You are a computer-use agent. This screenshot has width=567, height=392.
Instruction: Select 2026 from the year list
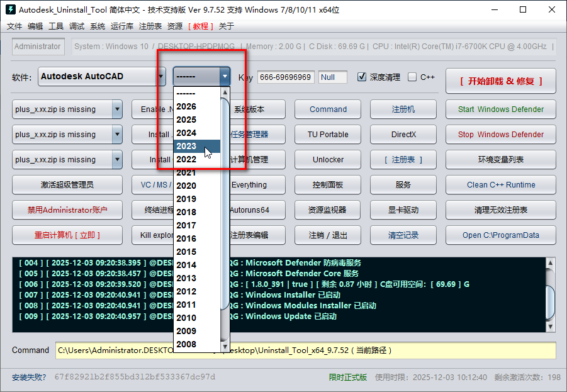pos(196,107)
